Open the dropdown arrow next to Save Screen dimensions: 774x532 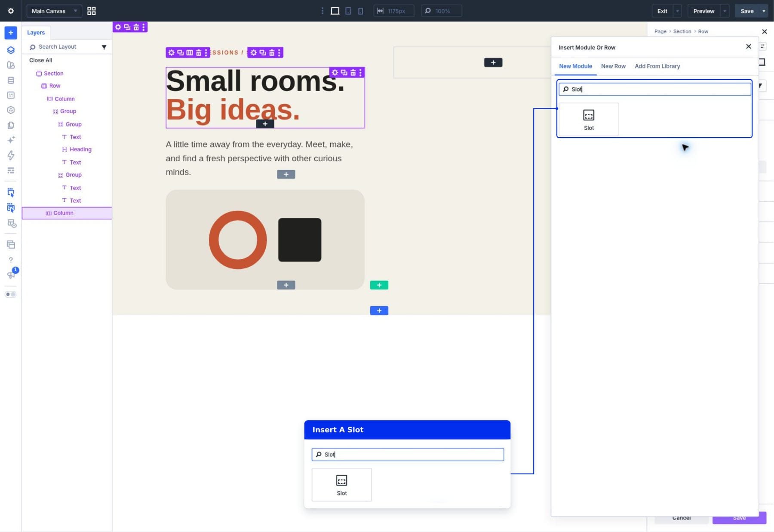click(764, 11)
